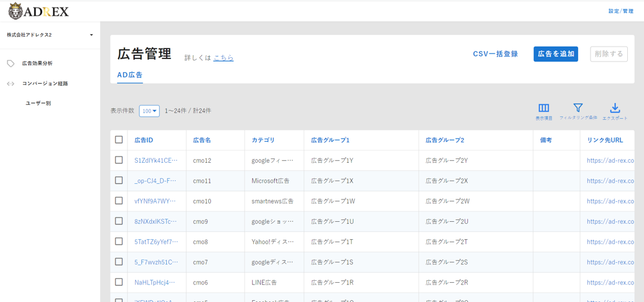Sort by the 広告ID column header
644x302 pixels.
[x=144, y=140]
